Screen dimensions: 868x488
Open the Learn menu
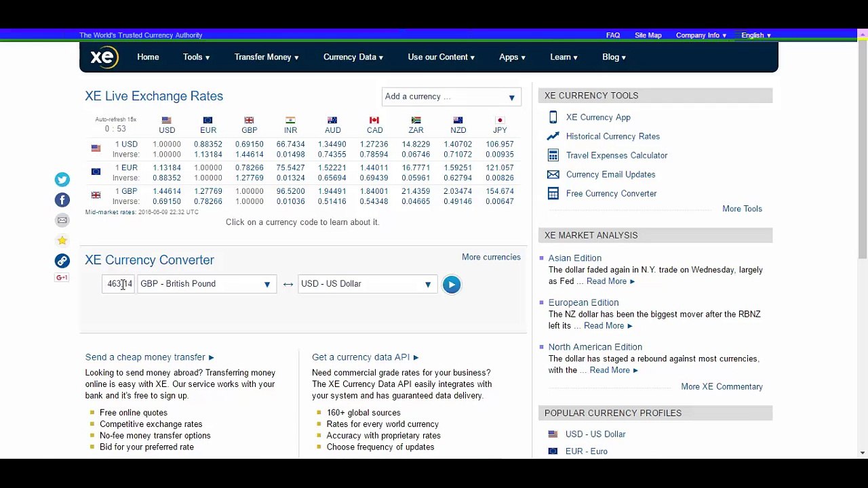[x=564, y=57]
